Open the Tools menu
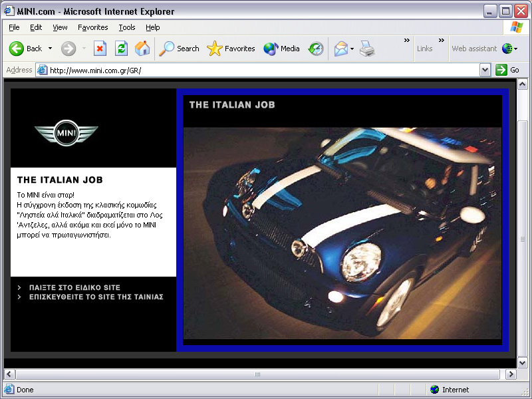Image resolution: width=532 pixels, height=399 pixels. [x=127, y=27]
